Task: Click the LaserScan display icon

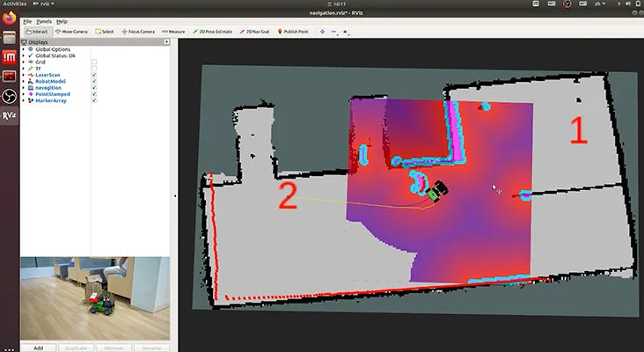Action: pyautogui.click(x=31, y=75)
